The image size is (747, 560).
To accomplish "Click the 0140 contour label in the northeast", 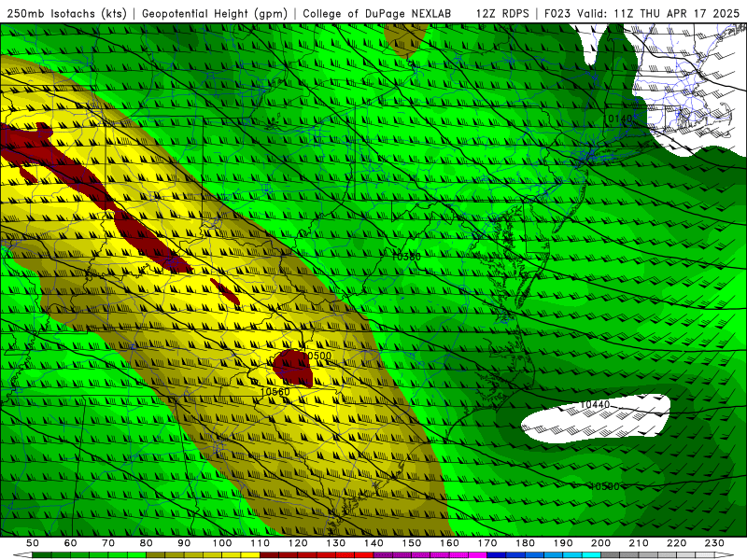I will [620, 119].
